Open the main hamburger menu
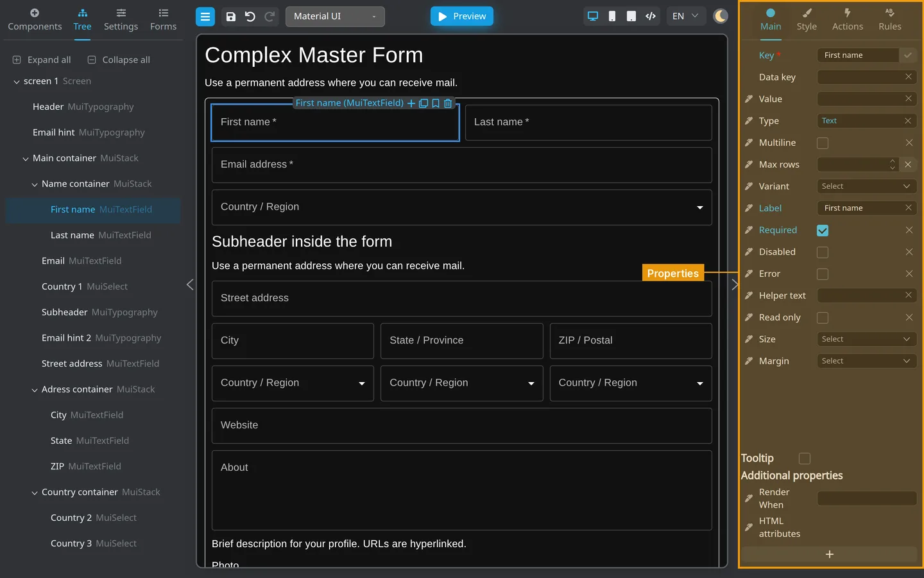 point(205,17)
